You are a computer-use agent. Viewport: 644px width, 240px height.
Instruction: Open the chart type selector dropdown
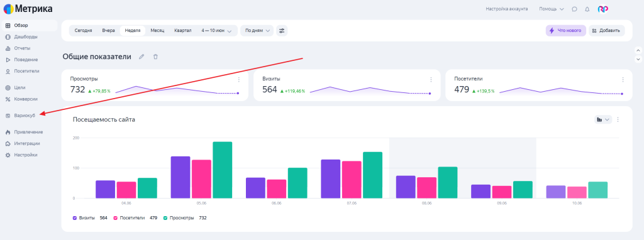(x=603, y=120)
